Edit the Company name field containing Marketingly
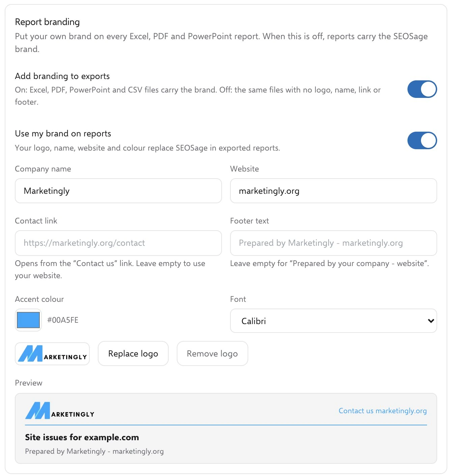The image size is (452, 476). pyautogui.click(x=118, y=191)
